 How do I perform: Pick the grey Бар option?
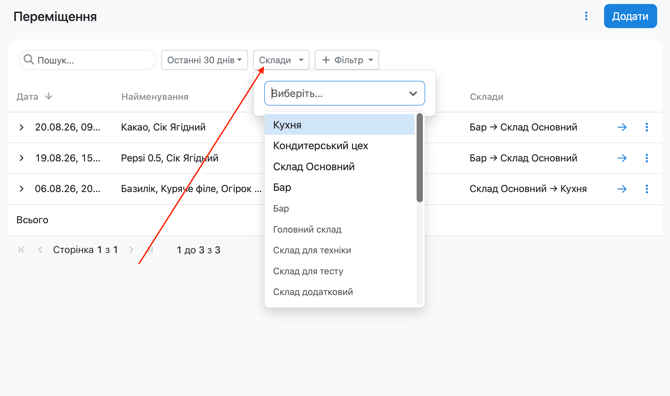click(x=340, y=208)
